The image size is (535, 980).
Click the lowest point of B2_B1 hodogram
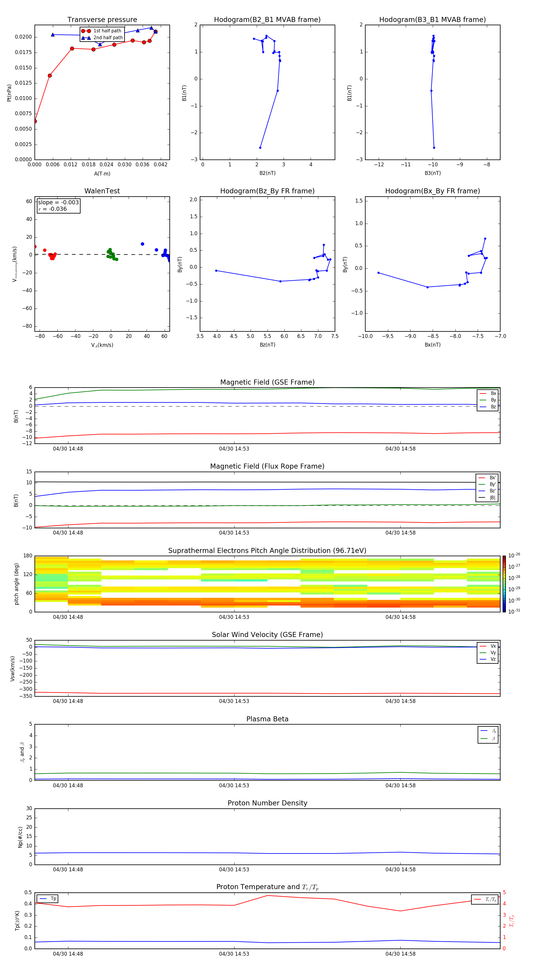click(x=260, y=148)
